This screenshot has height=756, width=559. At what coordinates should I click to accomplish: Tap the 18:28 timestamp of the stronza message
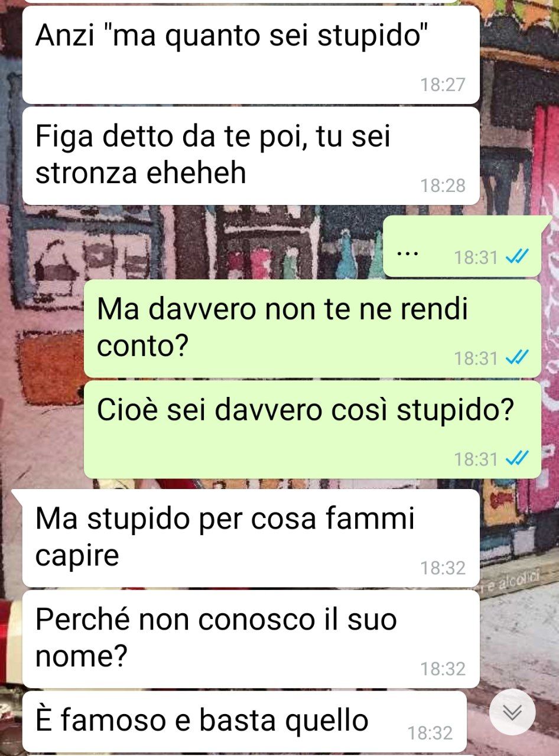click(x=443, y=185)
